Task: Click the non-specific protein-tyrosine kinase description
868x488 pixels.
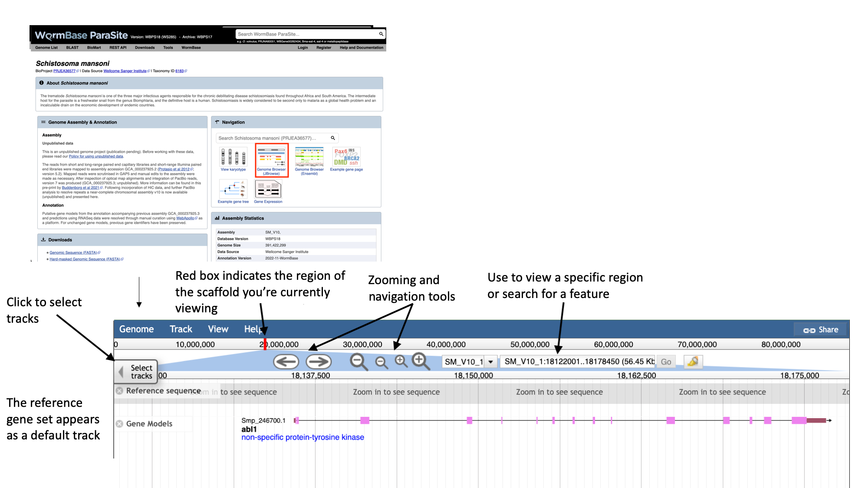Action: 302,438
